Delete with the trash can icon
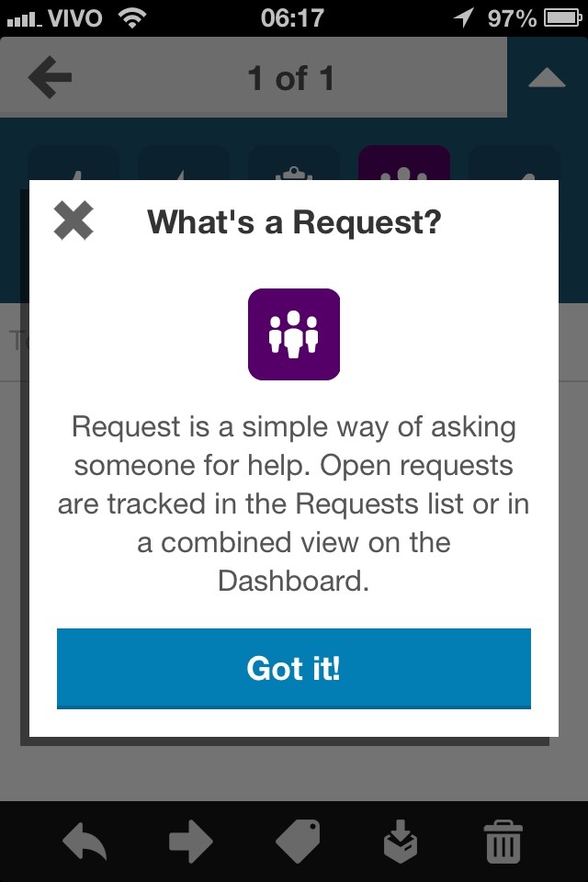 click(503, 842)
